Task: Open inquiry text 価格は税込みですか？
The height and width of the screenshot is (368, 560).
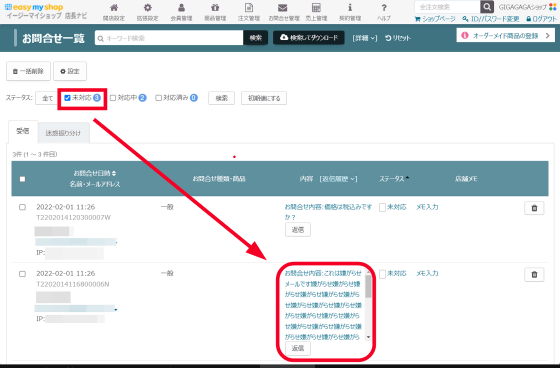Action: tap(328, 212)
